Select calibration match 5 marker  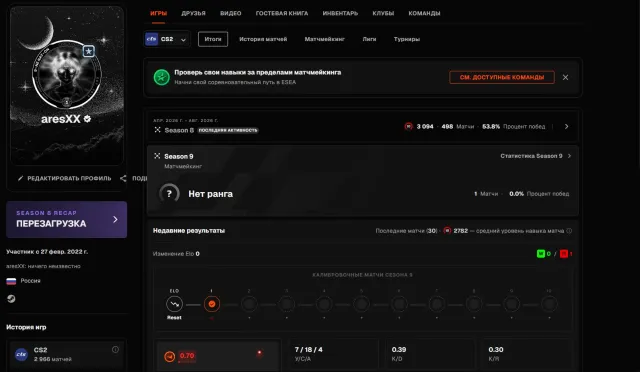(361, 304)
